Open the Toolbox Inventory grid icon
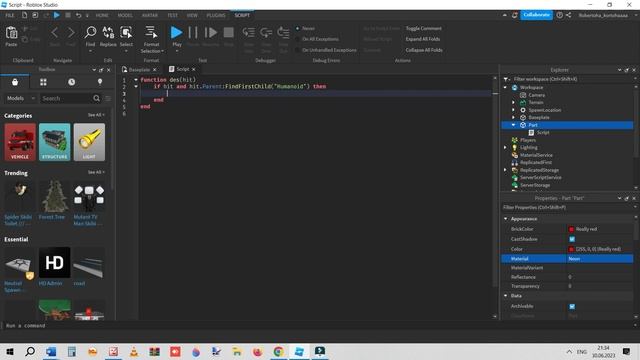The height and width of the screenshot is (360, 640). tap(43, 82)
